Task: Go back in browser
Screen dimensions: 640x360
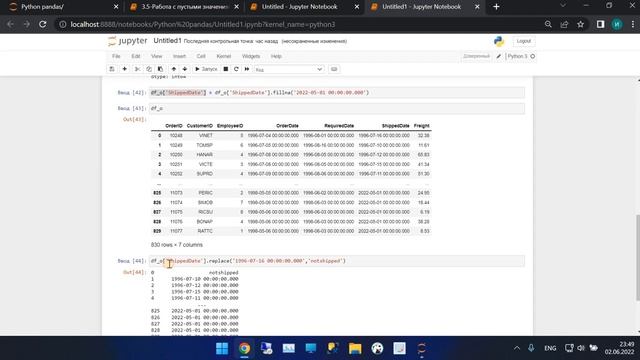Action: tap(10, 24)
